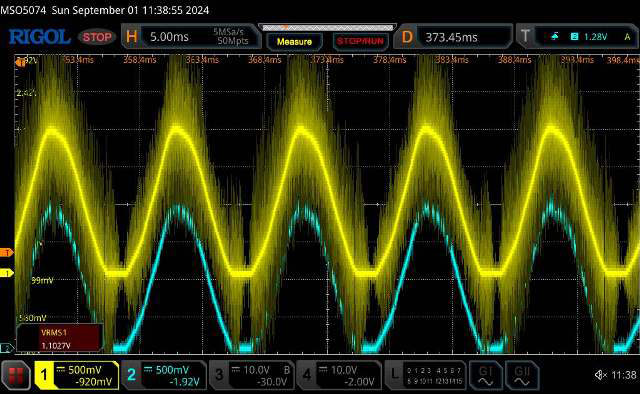640x394 pixels.
Task: Open the Measure menu
Action: coord(294,42)
